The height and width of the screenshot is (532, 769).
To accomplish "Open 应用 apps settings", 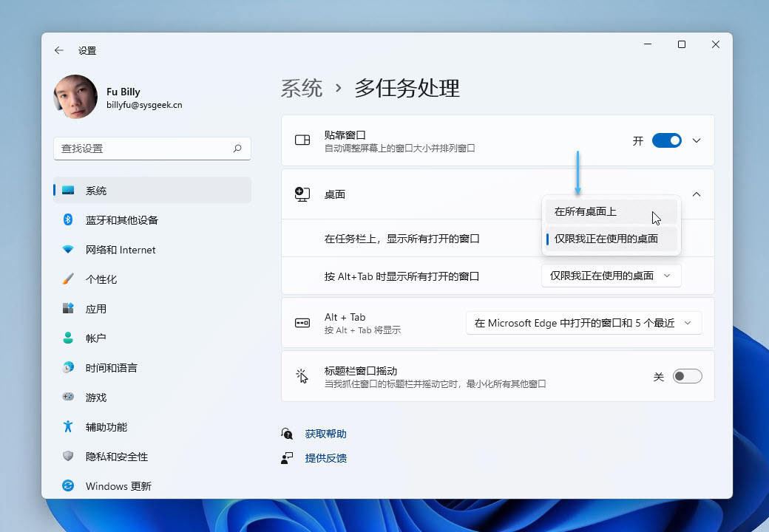I will 96,309.
